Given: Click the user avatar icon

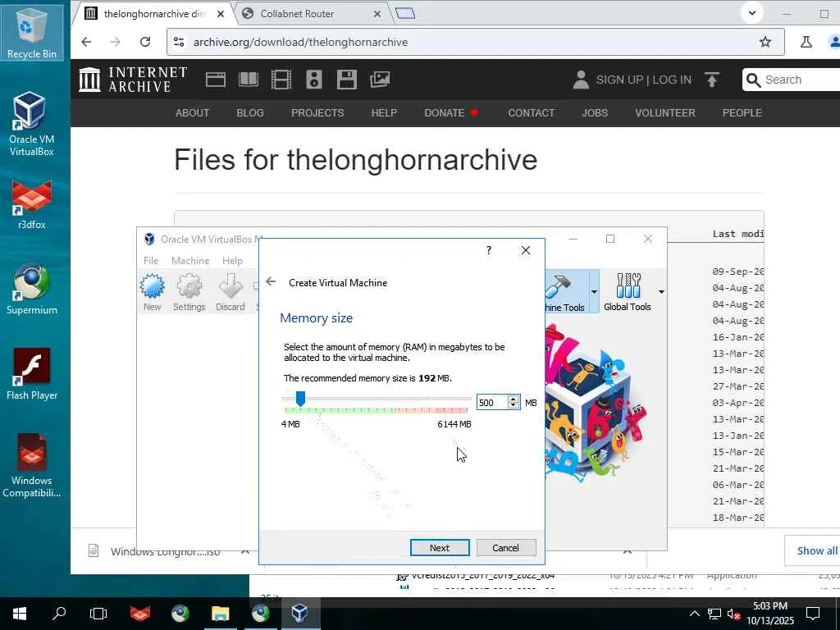Looking at the screenshot, I should [x=581, y=80].
